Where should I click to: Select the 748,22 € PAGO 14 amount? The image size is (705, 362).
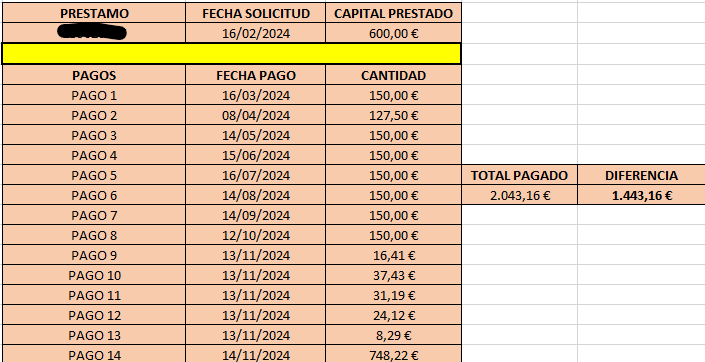[x=393, y=354]
